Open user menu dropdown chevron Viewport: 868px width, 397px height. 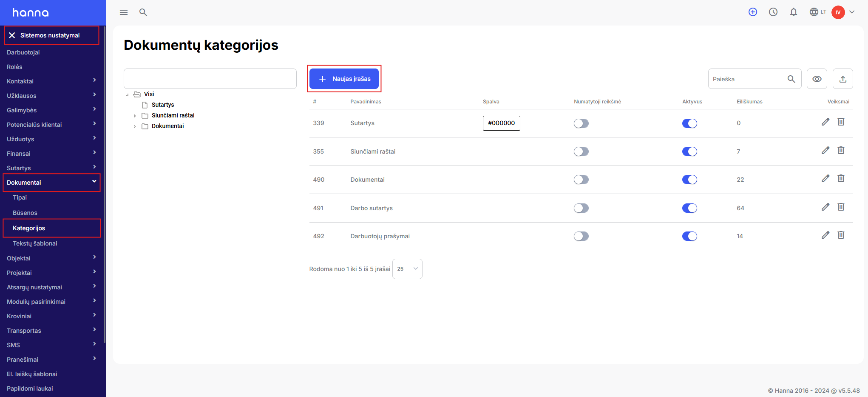coord(852,12)
